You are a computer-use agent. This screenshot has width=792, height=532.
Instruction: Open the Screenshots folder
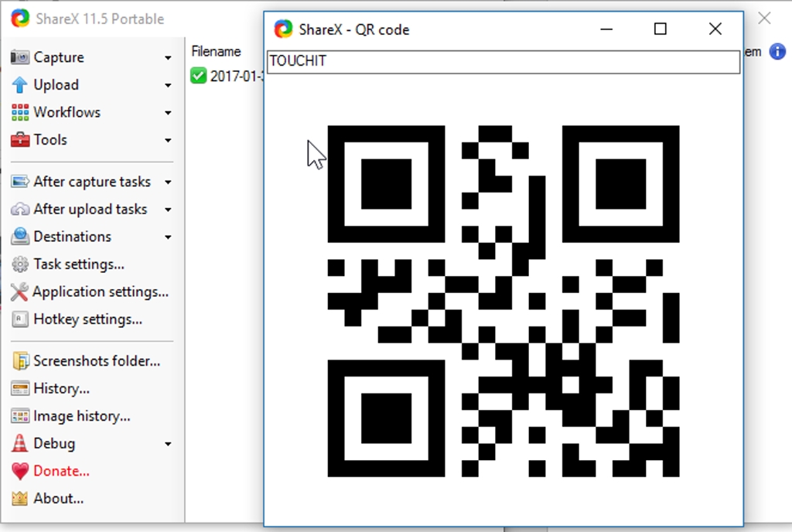96,361
